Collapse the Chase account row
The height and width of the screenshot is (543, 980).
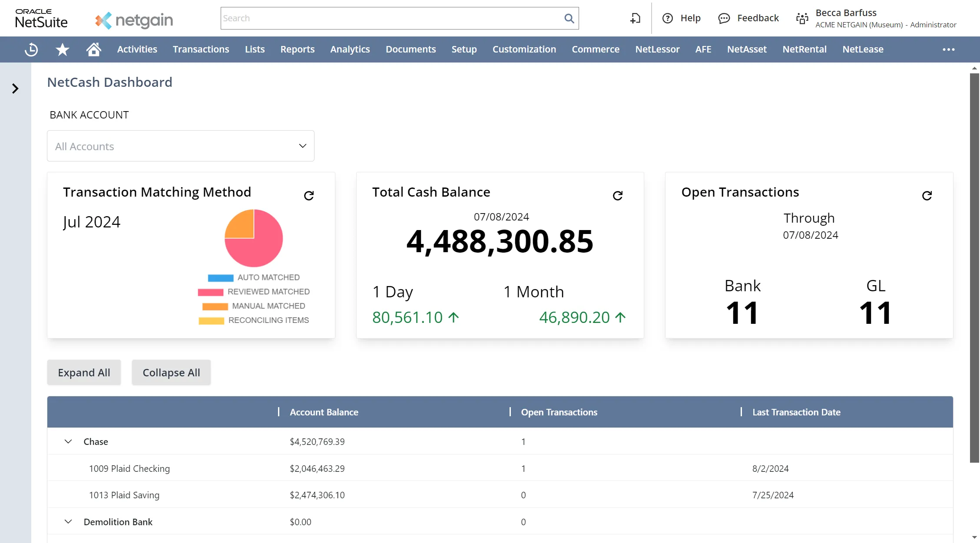tap(67, 441)
